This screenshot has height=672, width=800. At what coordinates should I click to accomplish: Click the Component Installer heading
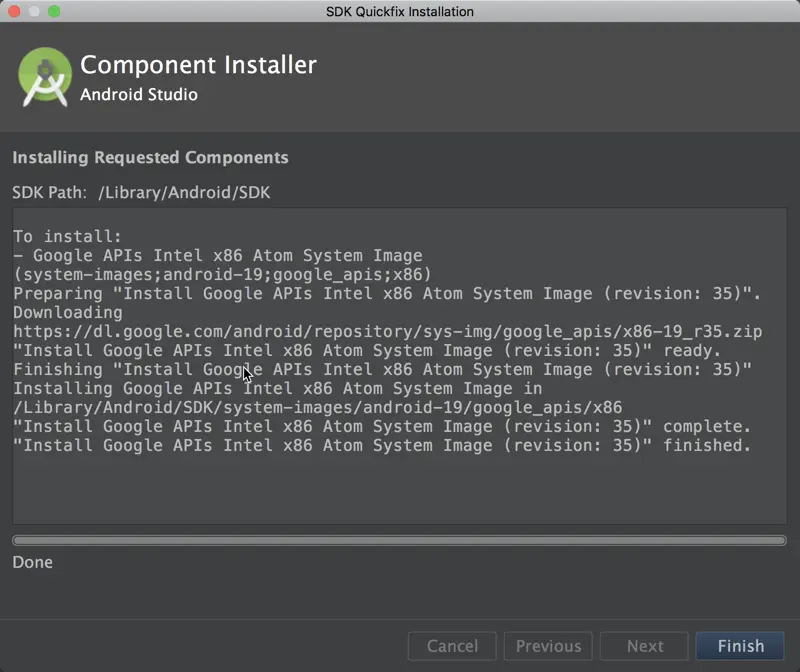pos(198,65)
